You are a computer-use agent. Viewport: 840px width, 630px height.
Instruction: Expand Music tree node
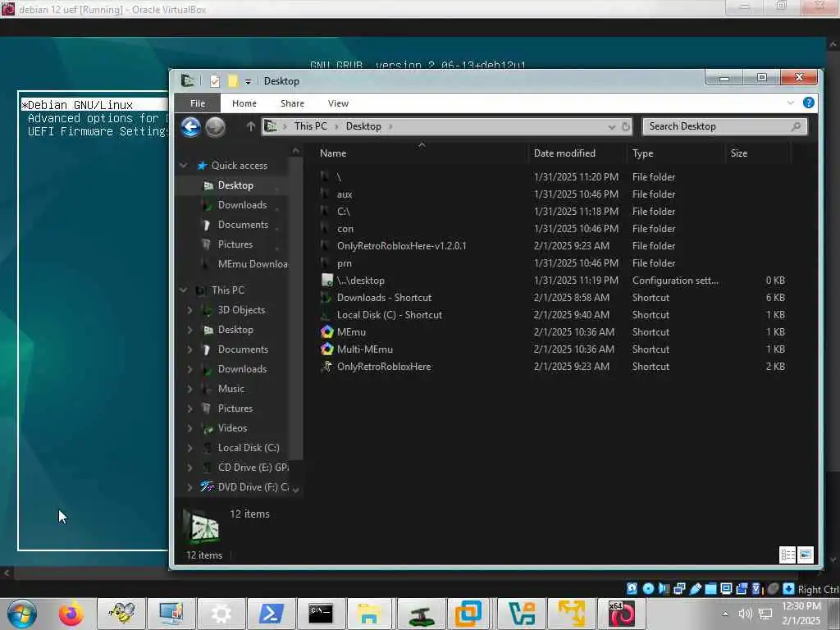pos(189,388)
